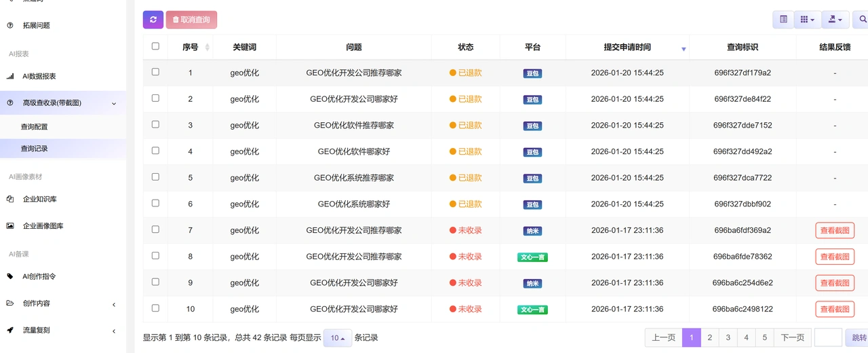Image resolution: width=868 pixels, height=353 pixels.
Task: Tick the checkbox for row 7
Action: (155, 229)
